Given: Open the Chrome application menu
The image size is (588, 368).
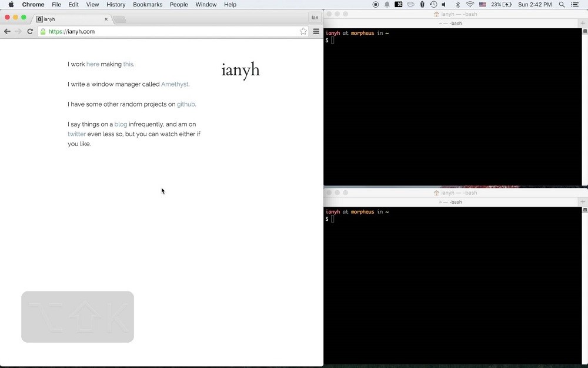Looking at the screenshot, I should pos(33,5).
